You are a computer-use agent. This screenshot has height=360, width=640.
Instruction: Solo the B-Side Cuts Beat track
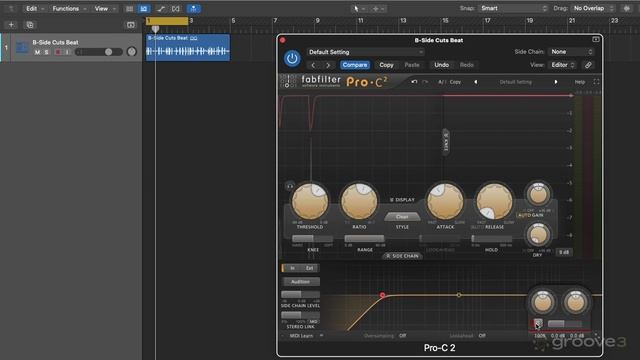[x=47, y=52]
